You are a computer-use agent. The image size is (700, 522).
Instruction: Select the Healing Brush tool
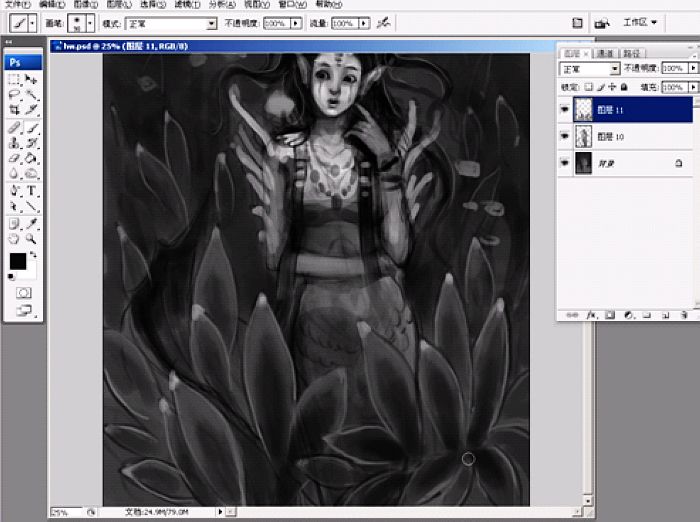pyautogui.click(x=14, y=128)
